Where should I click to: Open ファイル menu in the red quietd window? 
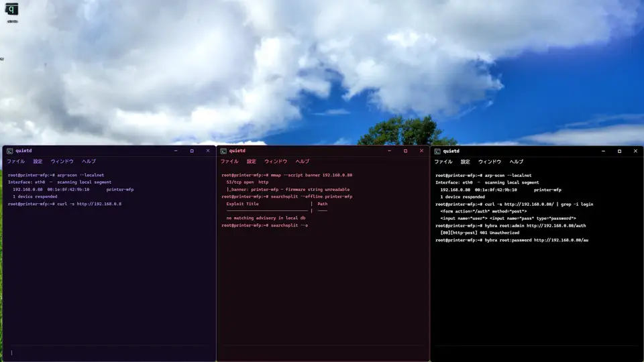(x=229, y=162)
